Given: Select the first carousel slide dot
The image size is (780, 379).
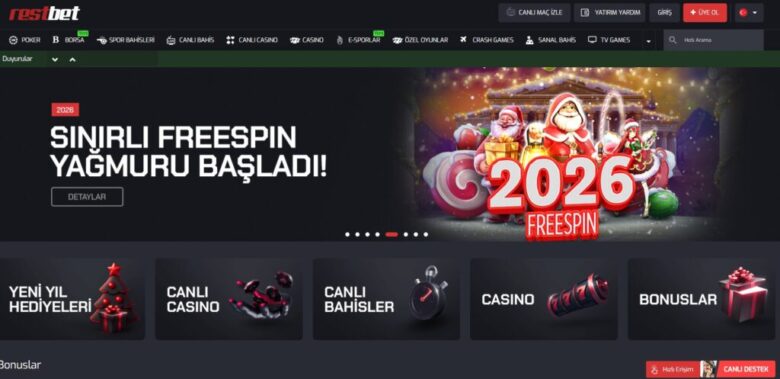Looking at the screenshot, I should 347,234.
